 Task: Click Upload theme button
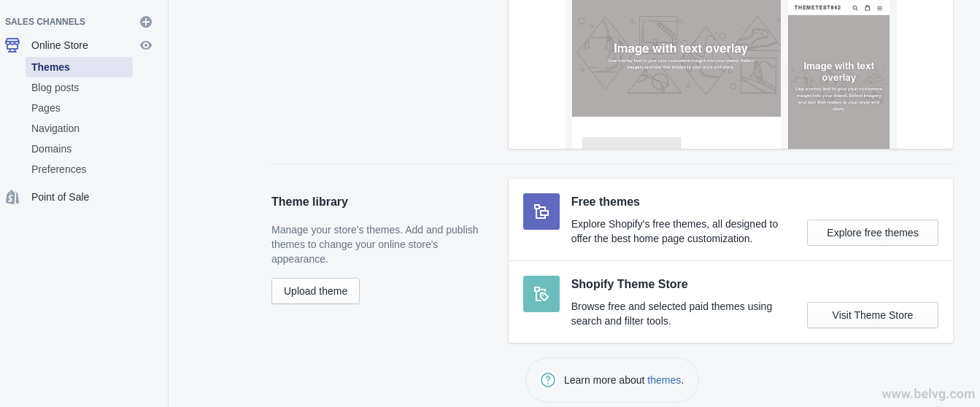tap(315, 291)
